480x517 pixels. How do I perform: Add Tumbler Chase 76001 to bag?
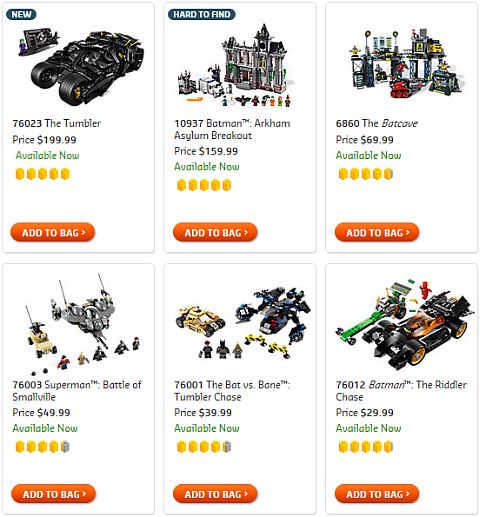(215, 494)
